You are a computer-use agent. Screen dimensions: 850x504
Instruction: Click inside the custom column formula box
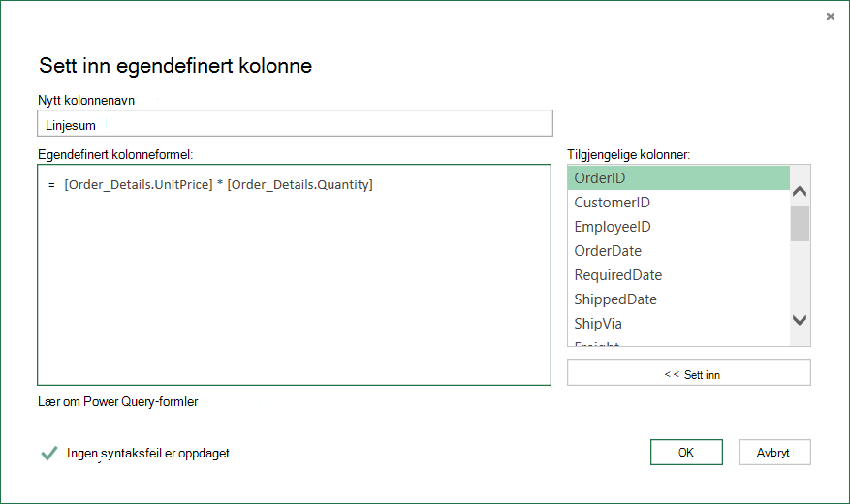click(295, 274)
